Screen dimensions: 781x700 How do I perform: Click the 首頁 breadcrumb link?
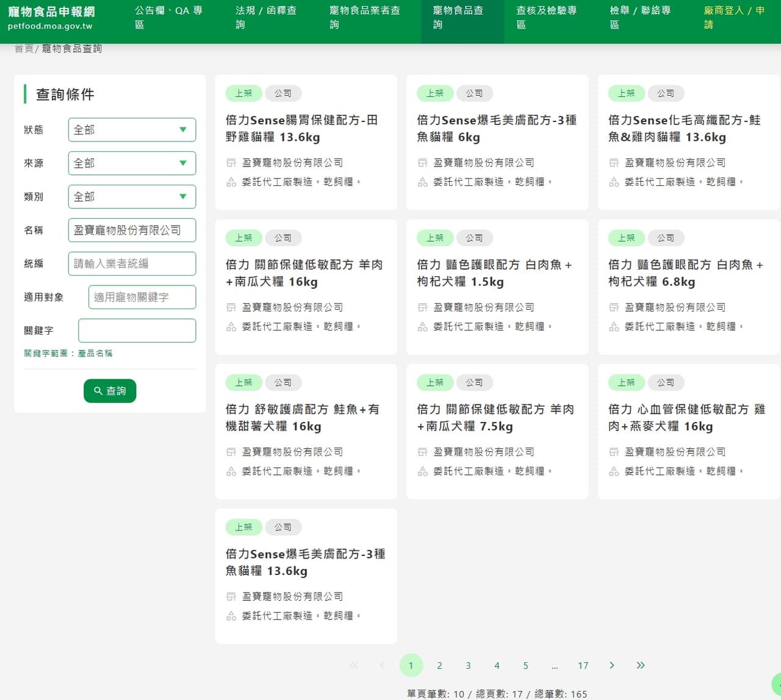point(24,49)
